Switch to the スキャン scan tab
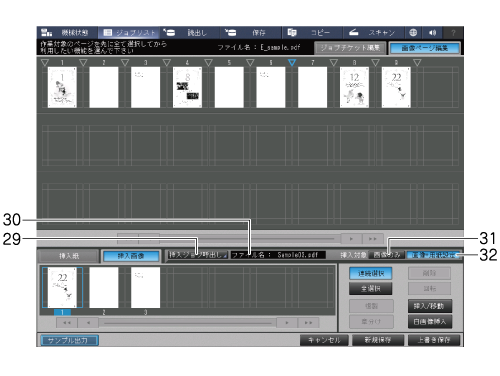The width and height of the screenshot is (500, 376). point(374,33)
